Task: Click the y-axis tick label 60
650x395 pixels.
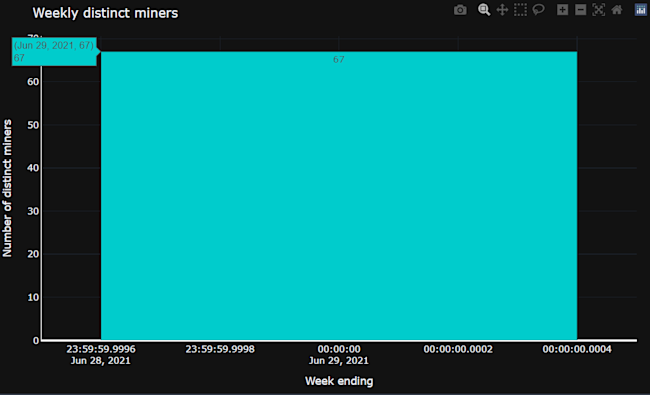Action: click(33, 82)
